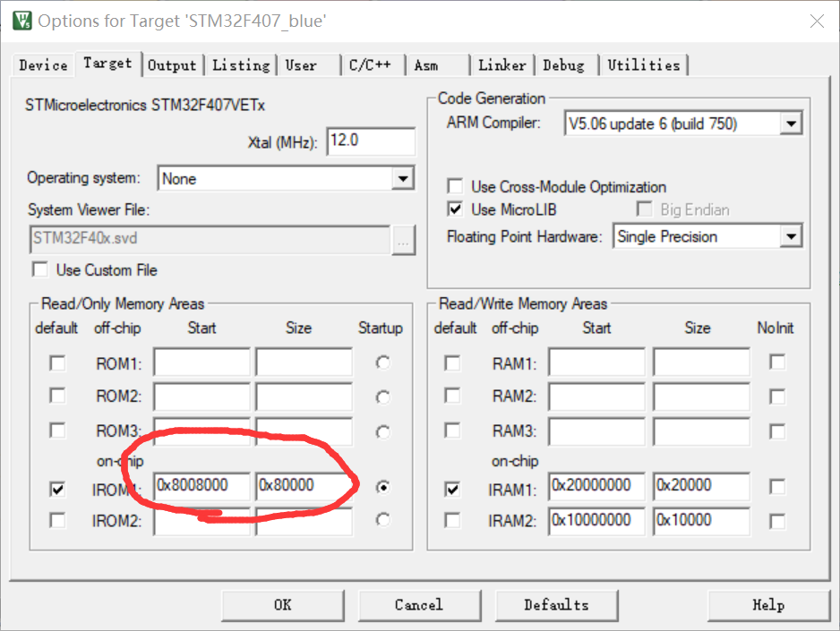
Task: Check the IROM2 default checkbox
Action: click(x=57, y=520)
